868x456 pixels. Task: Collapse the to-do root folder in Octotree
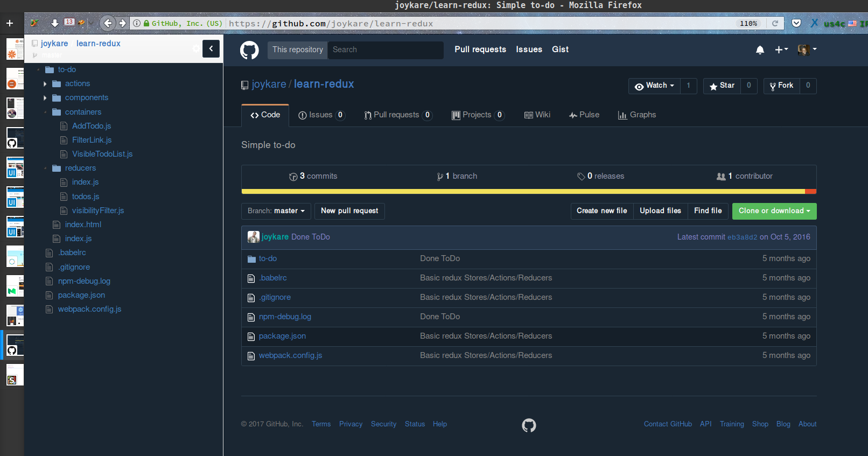coord(38,70)
